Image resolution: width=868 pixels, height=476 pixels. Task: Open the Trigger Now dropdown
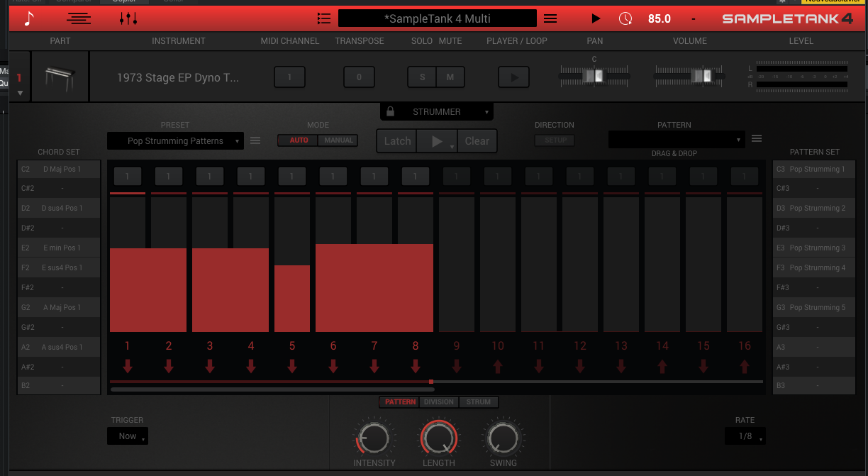[128, 436]
